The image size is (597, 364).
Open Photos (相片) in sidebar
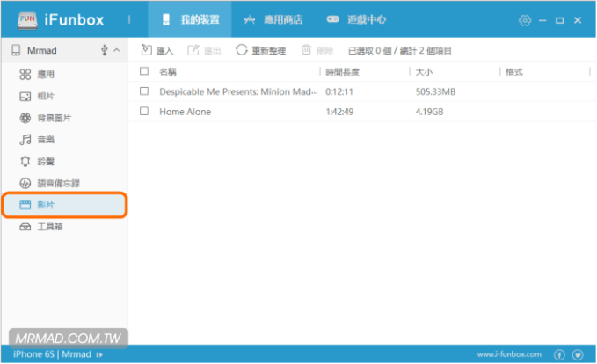[x=64, y=97]
